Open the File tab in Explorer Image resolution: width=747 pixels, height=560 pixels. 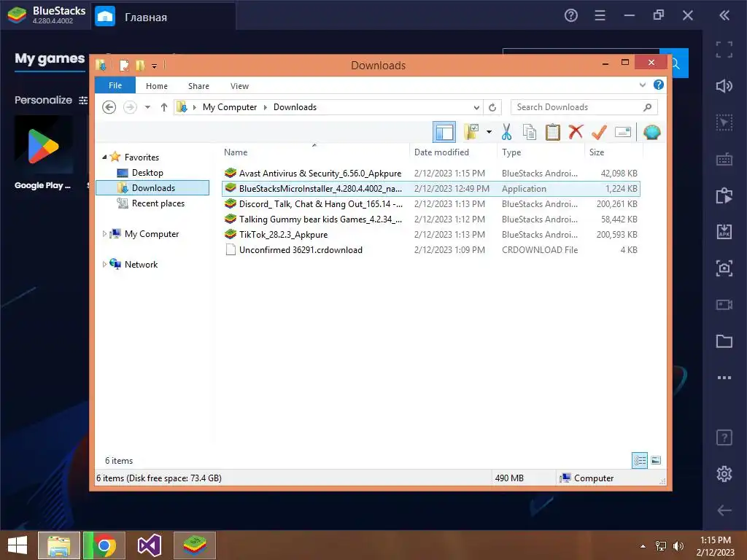pyautogui.click(x=115, y=85)
